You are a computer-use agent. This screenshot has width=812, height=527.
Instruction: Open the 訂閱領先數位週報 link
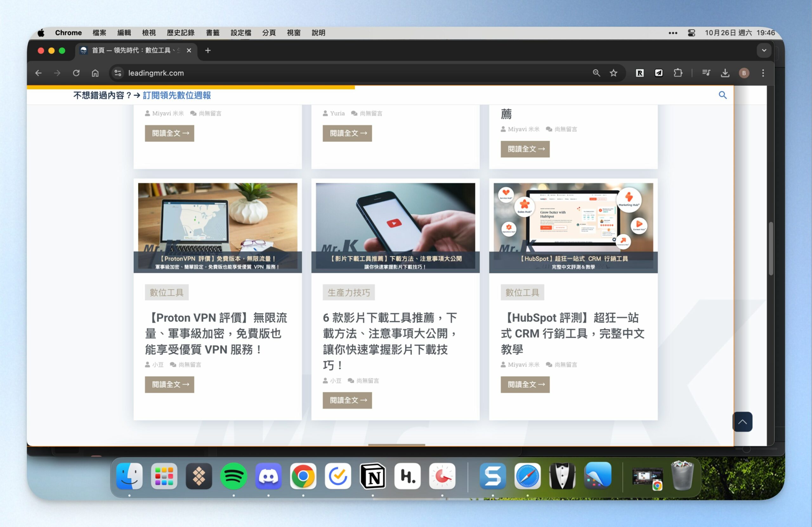coord(177,95)
